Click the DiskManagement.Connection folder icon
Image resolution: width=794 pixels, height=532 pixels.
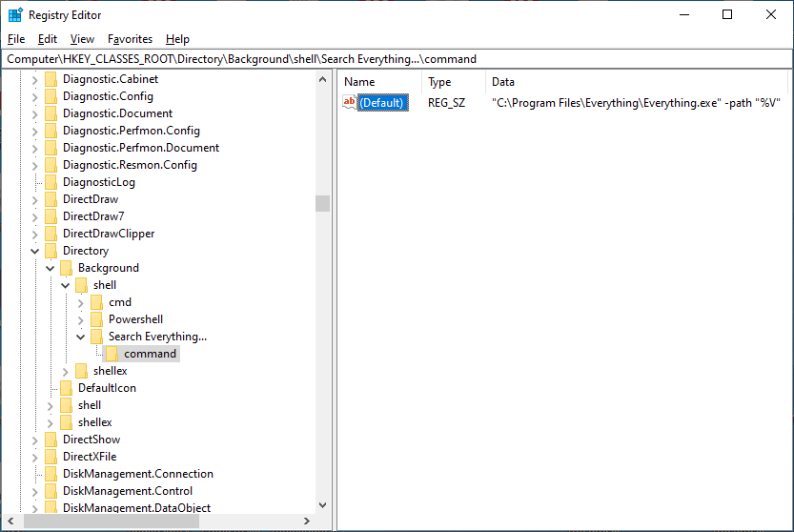51,474
